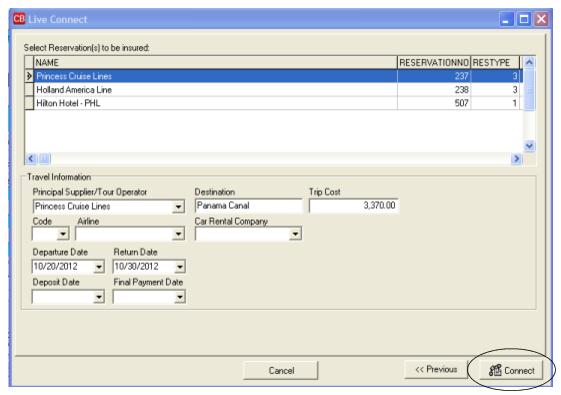Screen dimensions: 561x395
Task: Click the Connect button
Action: (x=511, y=370)
